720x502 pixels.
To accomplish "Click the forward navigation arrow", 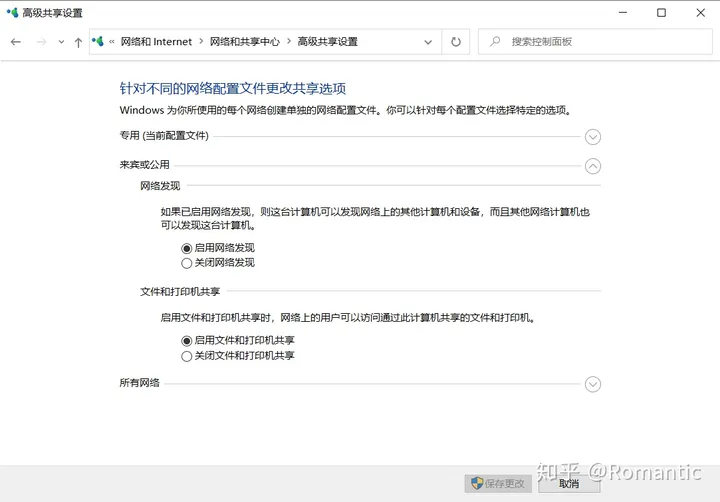I will [x=41, y=42].
